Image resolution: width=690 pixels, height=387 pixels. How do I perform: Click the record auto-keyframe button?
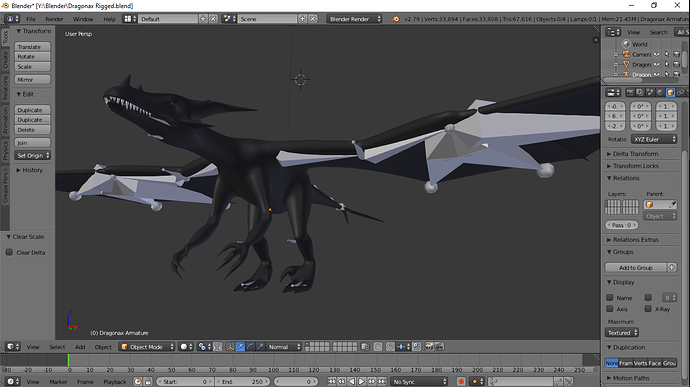click(x=461, y=381)
